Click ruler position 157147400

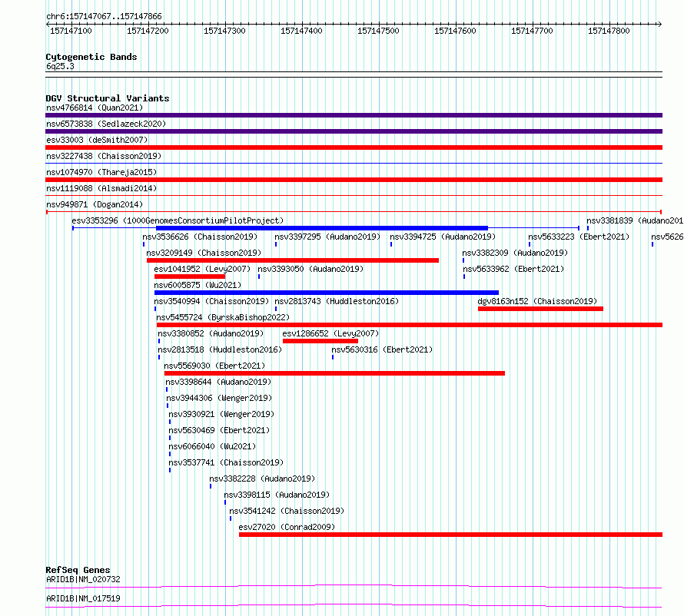[301, 31]
